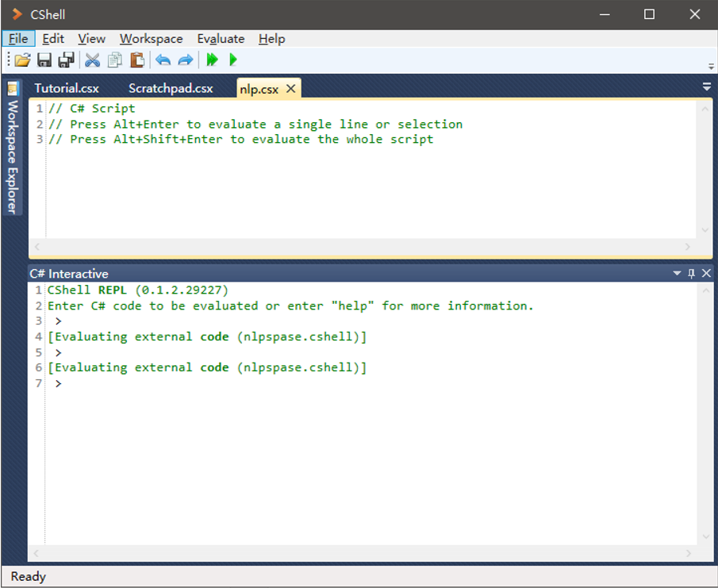The image size is (718, 588).
Task: Evaluate selection with single green arrow
Action: [x=232, y=60]
